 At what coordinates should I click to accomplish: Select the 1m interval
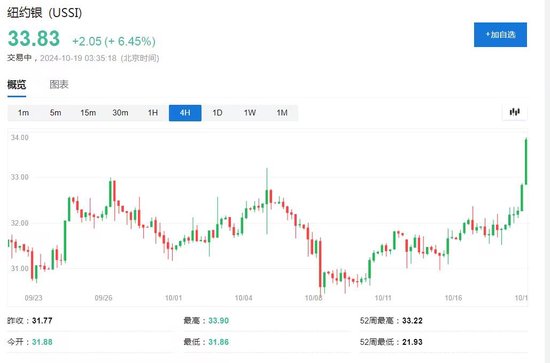[x=24, y=113]
